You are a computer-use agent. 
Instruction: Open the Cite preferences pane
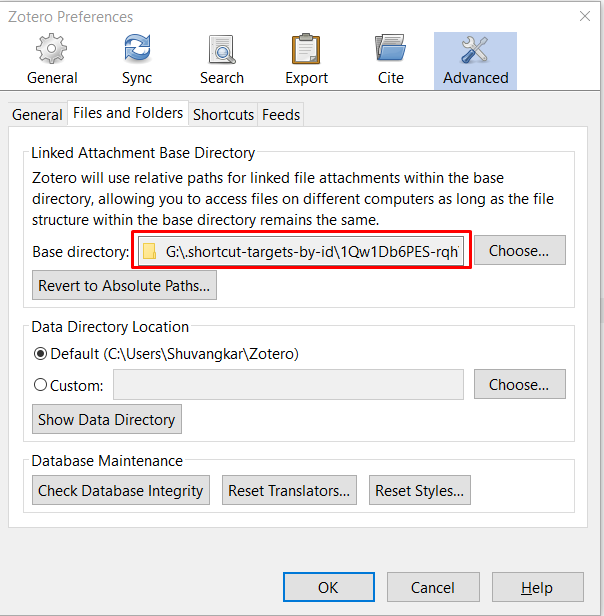pos(391,60)
